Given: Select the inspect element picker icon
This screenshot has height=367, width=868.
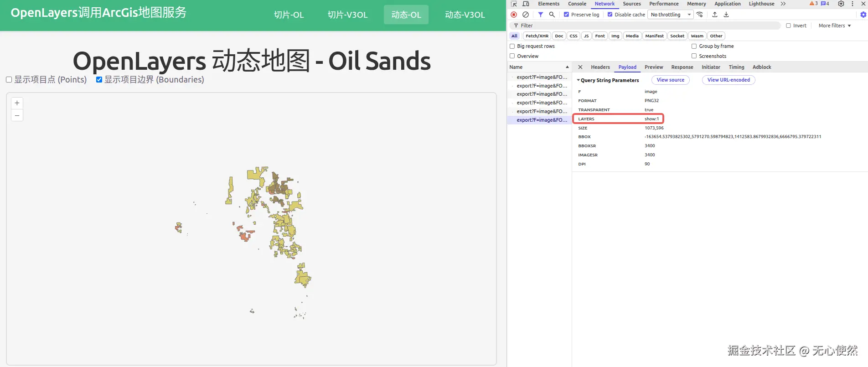Looking at the screenshot, I should click(514, 4).
